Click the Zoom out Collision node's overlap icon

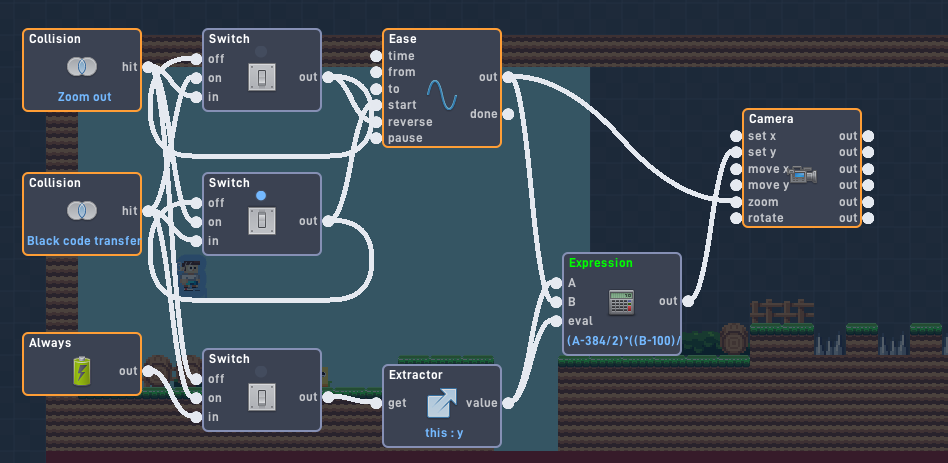tap(82, 66)
